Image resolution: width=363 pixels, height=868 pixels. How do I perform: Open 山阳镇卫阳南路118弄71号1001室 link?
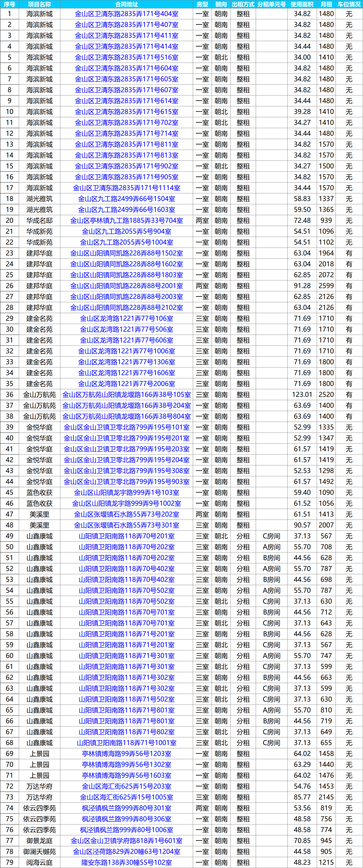point(127,743)
